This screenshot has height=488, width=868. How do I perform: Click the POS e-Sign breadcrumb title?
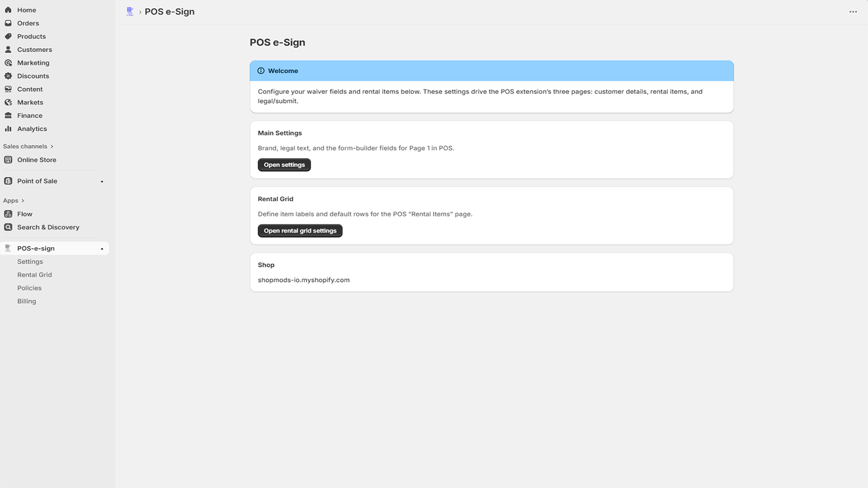[169, 12]
